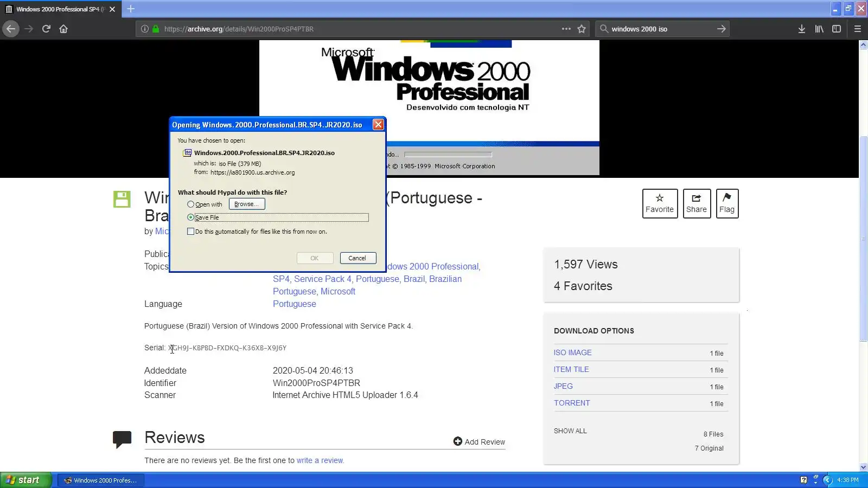Click the 4 Favorites count

[583, 286]
